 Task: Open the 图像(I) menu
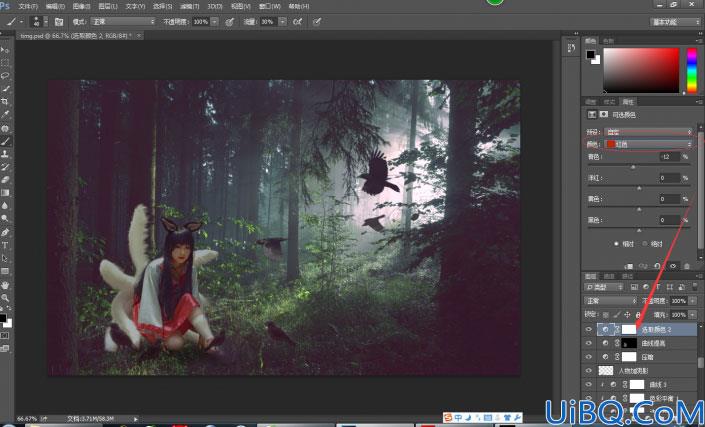click(x=81, y=6)
